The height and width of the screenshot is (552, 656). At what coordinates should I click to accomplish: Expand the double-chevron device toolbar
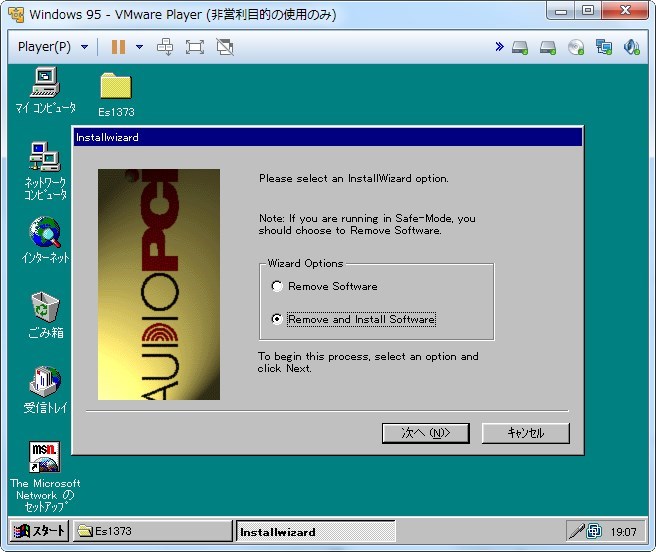[499, 46]
